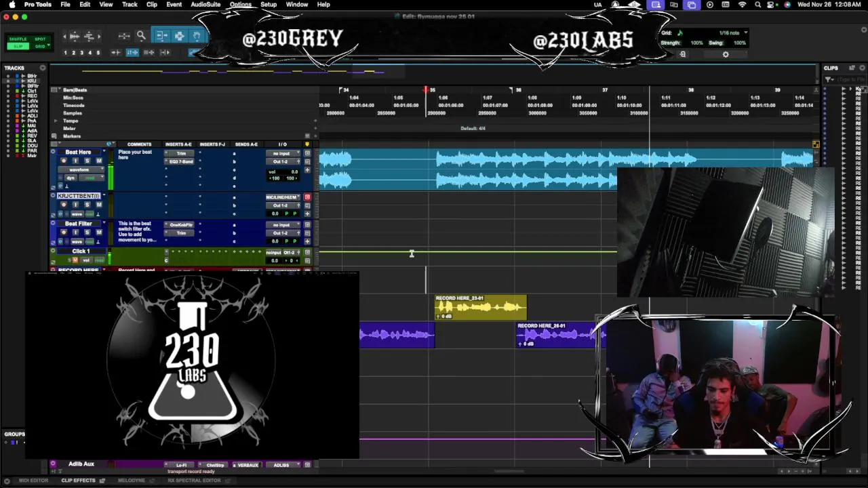Select the Trim tool in toolbar
This screenshot has height=488, width=868.
pyautogui.click(x=162, y=35)
